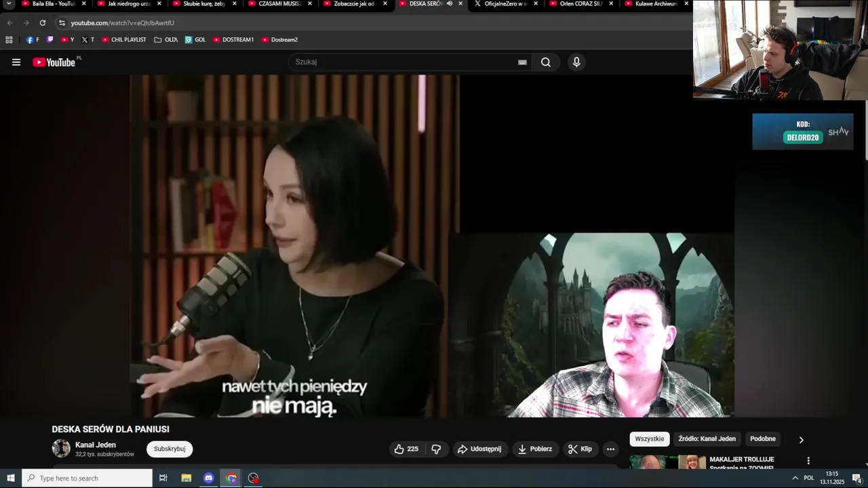Like the video with thumbs-up 225
Screen dimensions: 868x488
[406, 449]
